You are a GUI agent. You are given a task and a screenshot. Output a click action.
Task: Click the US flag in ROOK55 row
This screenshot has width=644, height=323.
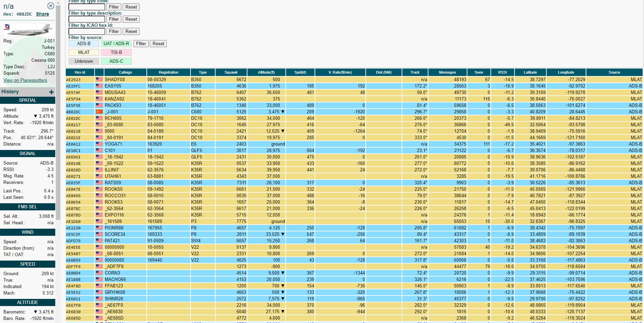click(x=99, y=189)
